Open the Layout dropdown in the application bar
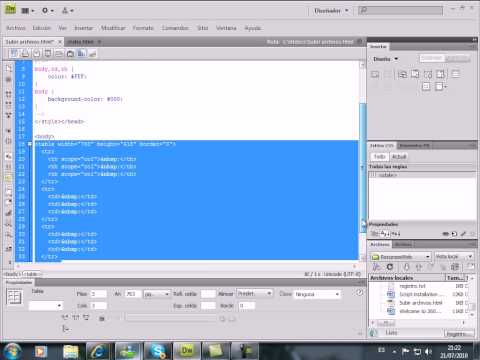The height and width of the screenshot is (360, 480). pos(28,11)
